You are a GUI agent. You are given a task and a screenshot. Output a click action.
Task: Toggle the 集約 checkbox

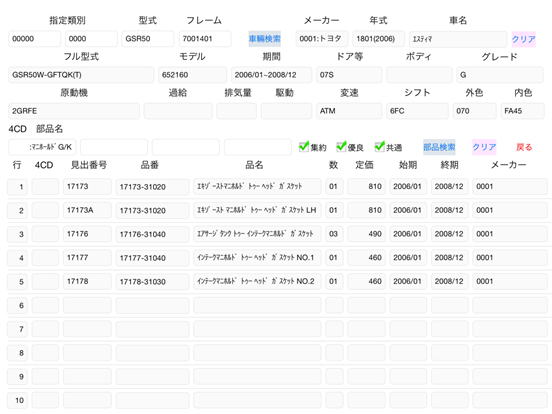tap(304, 146)
